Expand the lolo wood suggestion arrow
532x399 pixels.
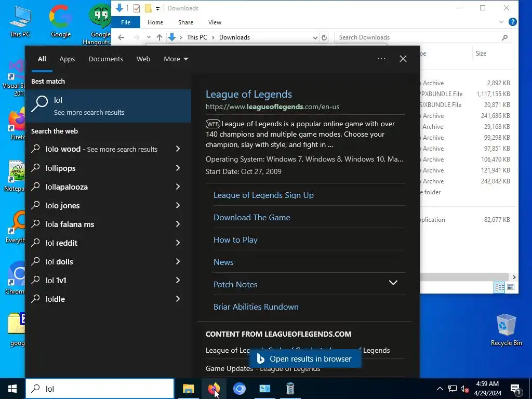[178, 149]
